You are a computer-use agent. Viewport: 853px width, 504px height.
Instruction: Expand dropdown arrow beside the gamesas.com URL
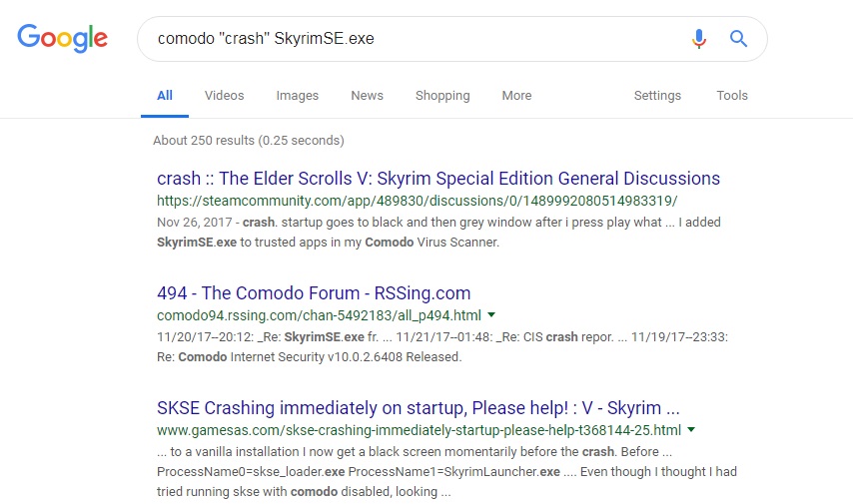(x=691, y=429)
